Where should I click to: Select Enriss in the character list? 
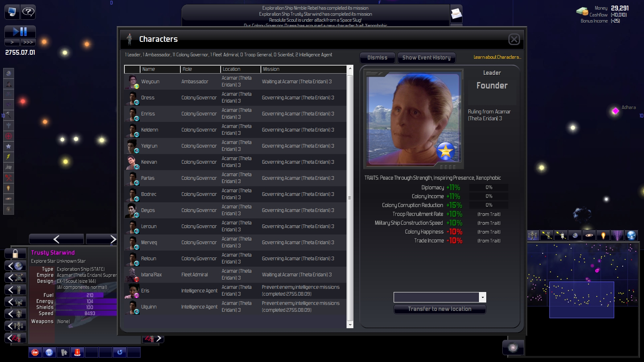click(235, 114)
